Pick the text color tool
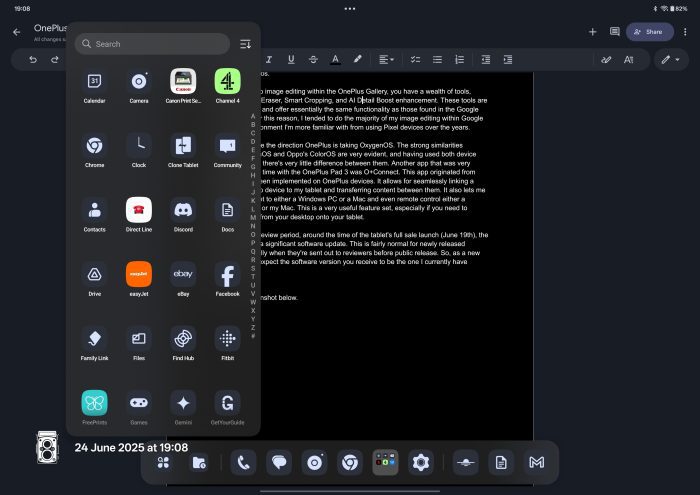Viewport: 700px width, 495px height. [x=335, y=59]
